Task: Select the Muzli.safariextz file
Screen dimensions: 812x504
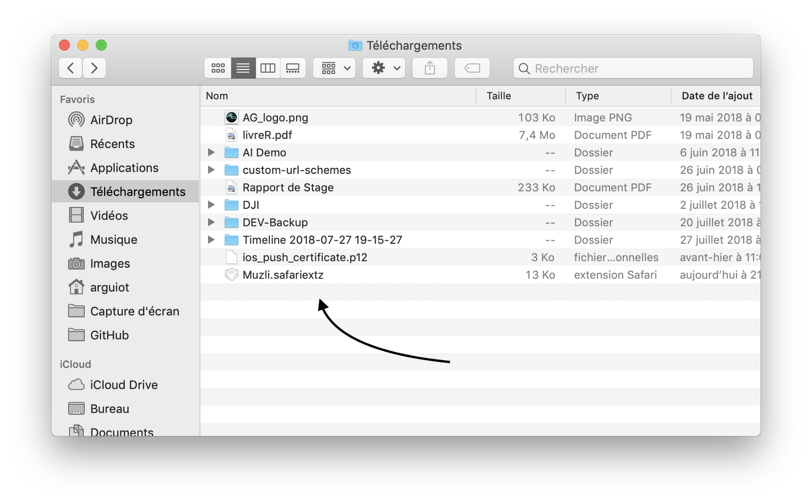Action: [x=283, y=275]
